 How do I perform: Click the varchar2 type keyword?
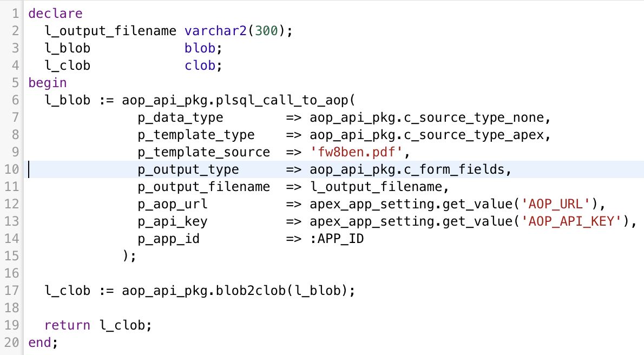pyautogui.click(x=215, y=31)
